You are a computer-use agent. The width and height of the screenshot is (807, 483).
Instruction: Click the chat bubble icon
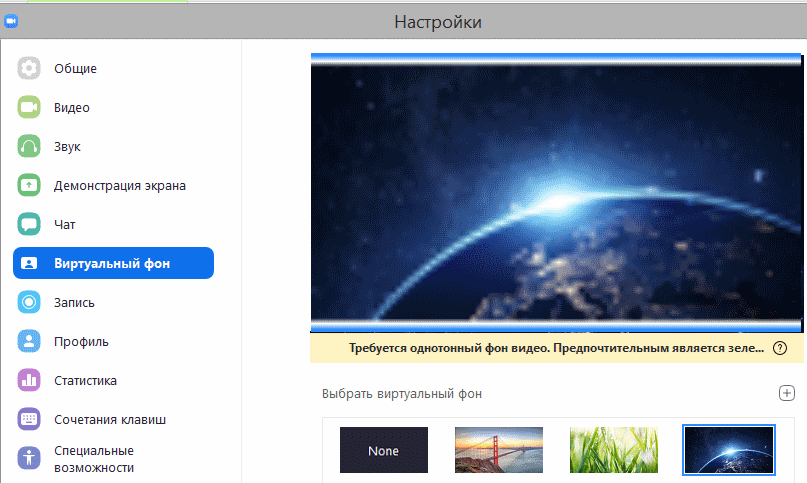point(29,225)
